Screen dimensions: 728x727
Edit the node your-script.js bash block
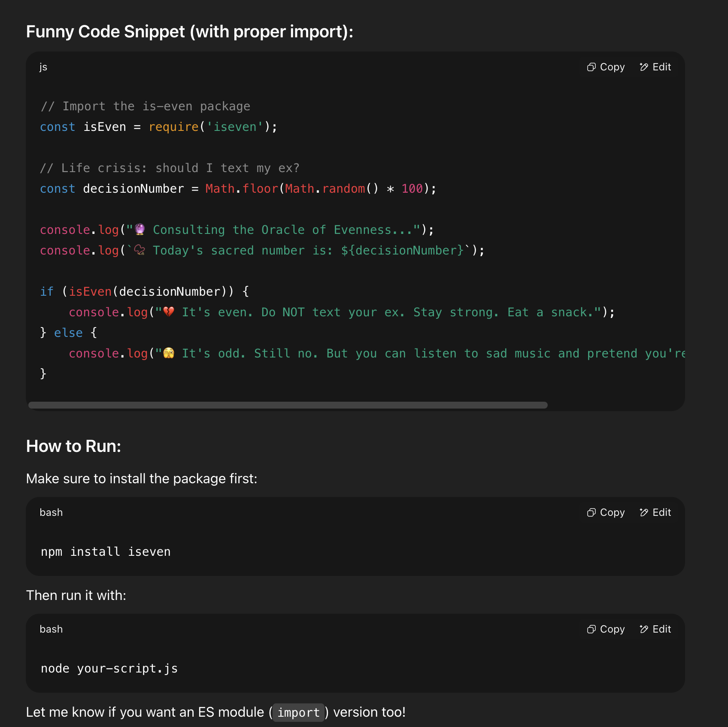[655, 629]
